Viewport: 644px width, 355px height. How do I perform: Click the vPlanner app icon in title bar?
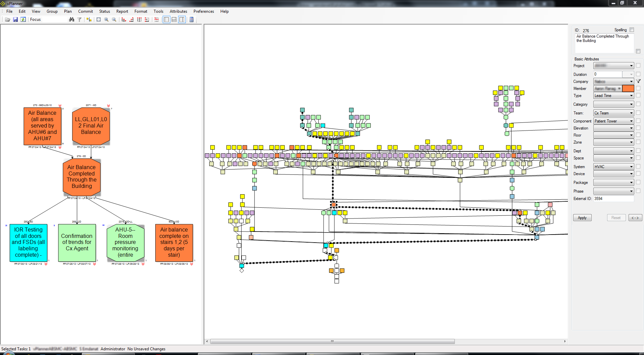(x=3, y=3)
